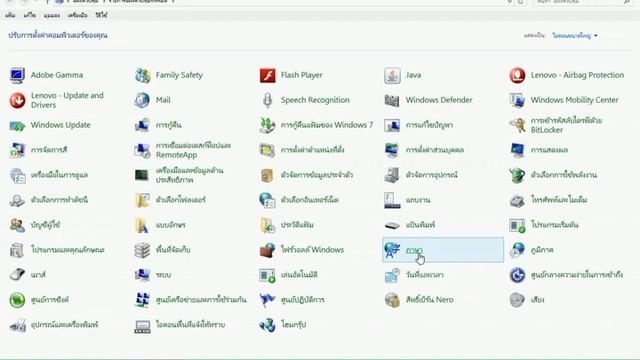
Task: Open the File History folder icon
Action: (267, 225)
